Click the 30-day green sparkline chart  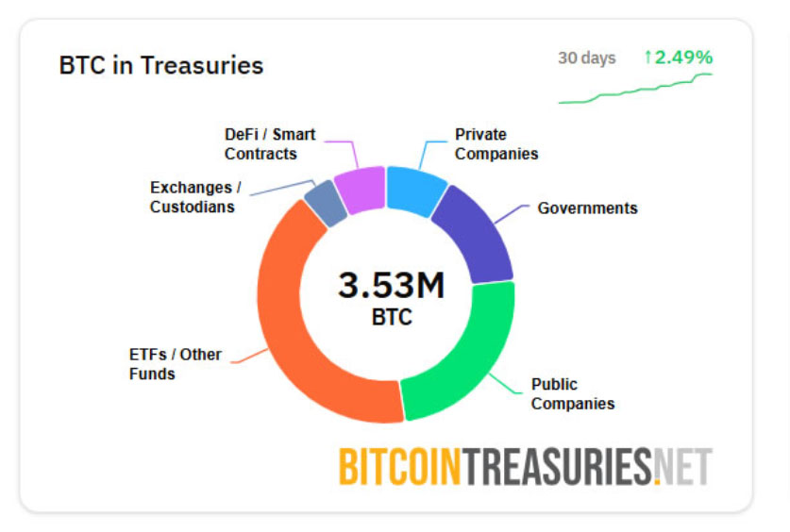[634, 89]
